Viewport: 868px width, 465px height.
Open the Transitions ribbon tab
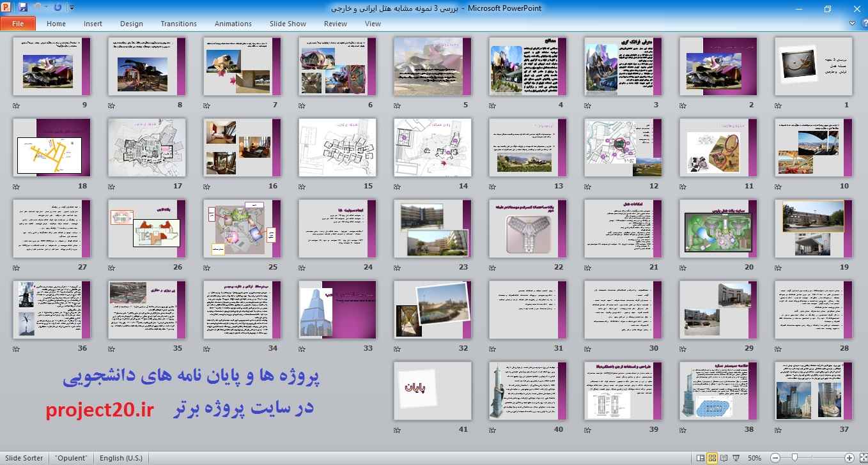coord(178,24)
